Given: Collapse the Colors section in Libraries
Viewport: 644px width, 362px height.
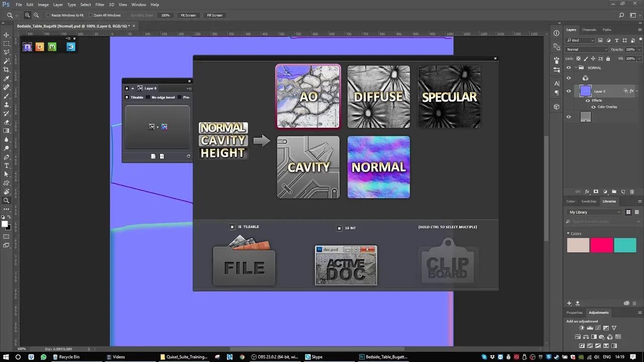Looking at the screenshot, I should pyautogui.click(x=569, y=233).
